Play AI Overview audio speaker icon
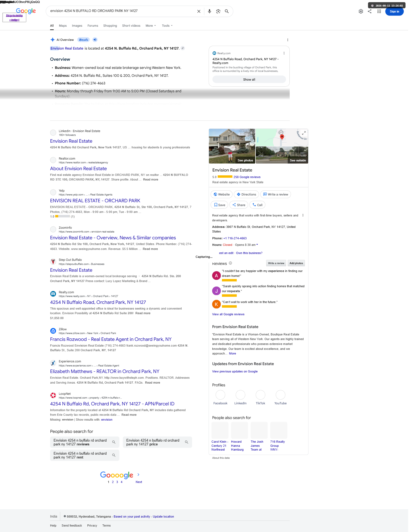 coord(95,40)
